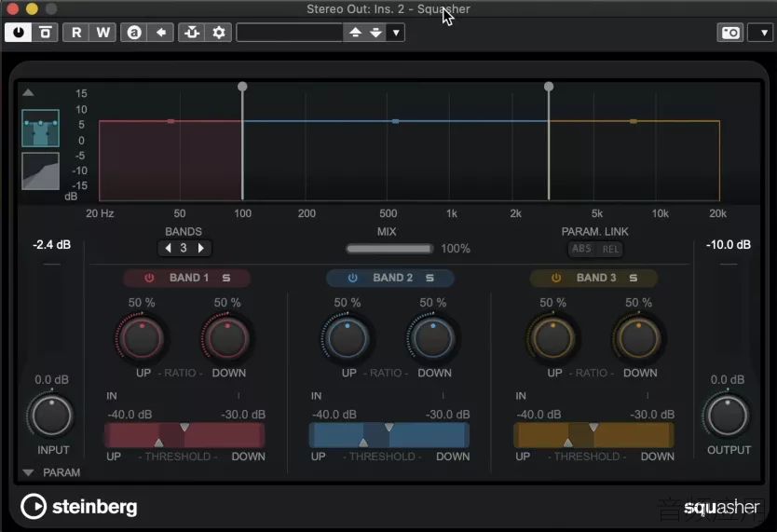
Task: Click the INPUT knob 0.0 dB value
Action: 51,380
